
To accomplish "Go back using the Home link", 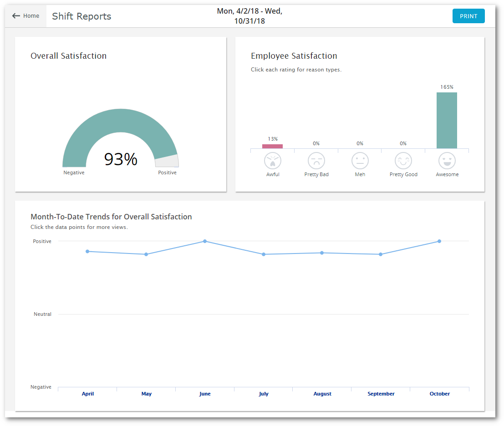I will (x=31, y=16).
